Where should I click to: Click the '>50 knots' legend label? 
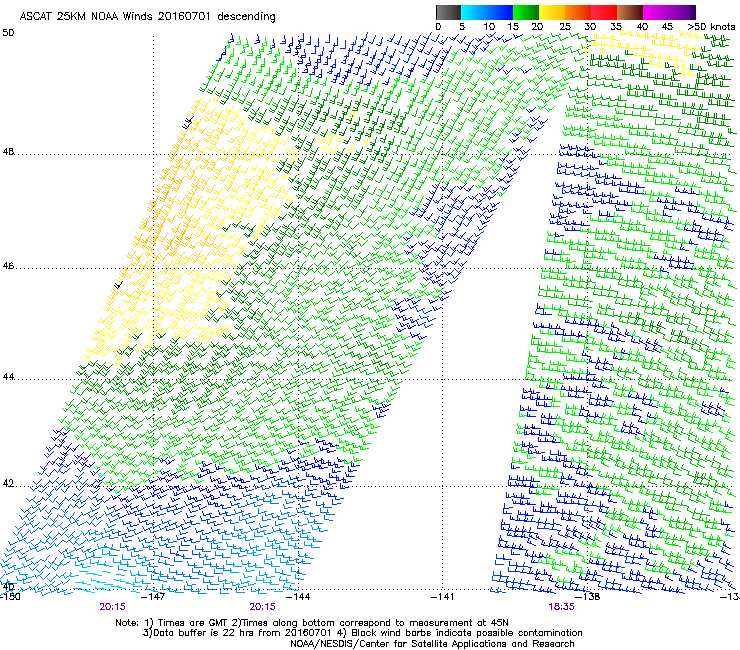[711, 27]
